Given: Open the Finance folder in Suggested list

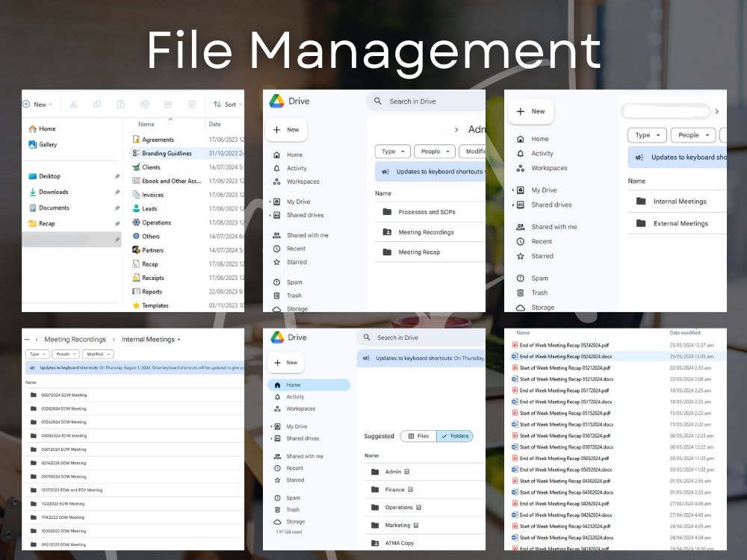Looking at the screenshot, I should [425, 490].
